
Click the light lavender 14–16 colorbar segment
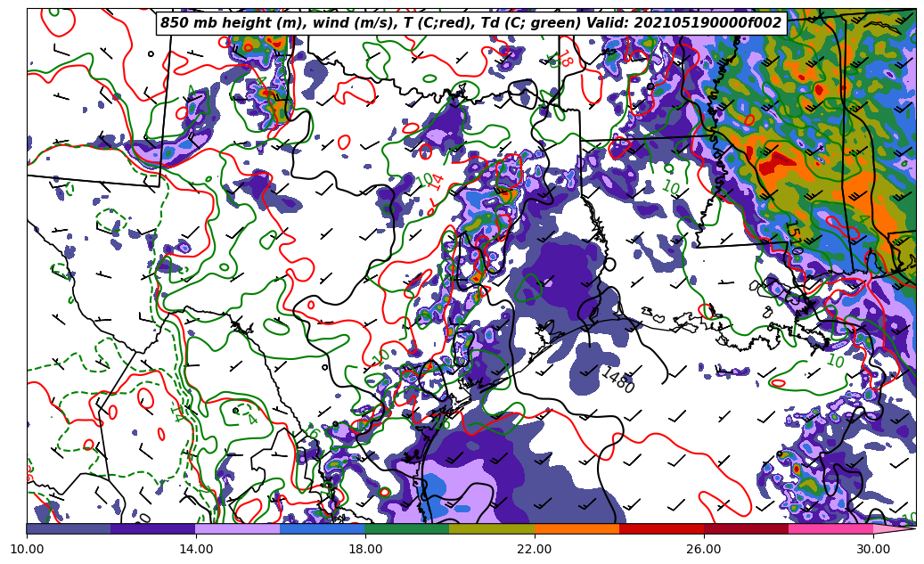238,528
